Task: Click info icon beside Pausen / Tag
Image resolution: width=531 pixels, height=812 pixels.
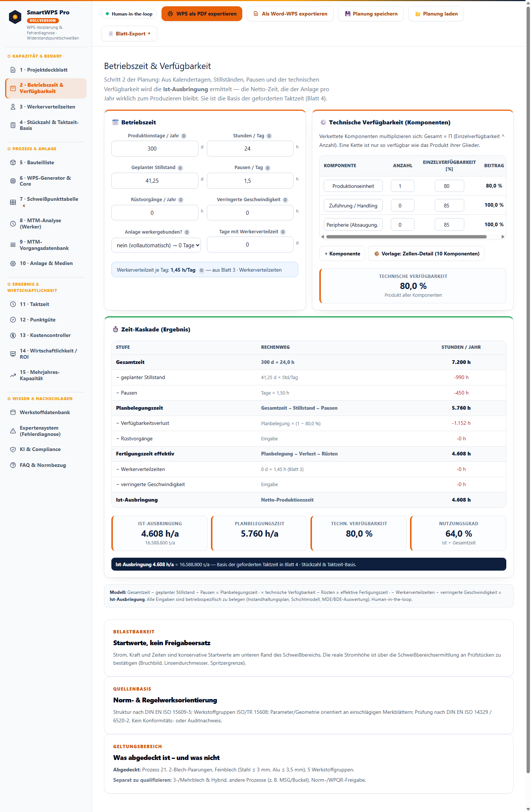Action: (x=268, y=168)
